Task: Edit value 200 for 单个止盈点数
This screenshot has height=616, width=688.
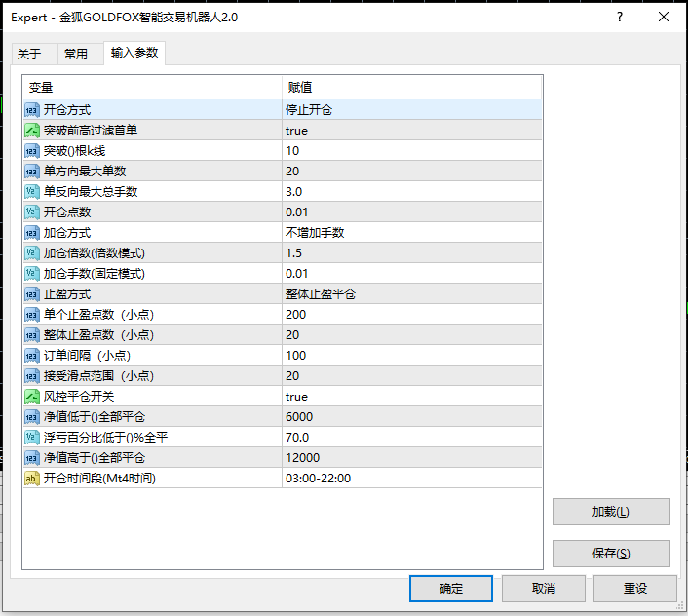Action: (x=411, y=315)
